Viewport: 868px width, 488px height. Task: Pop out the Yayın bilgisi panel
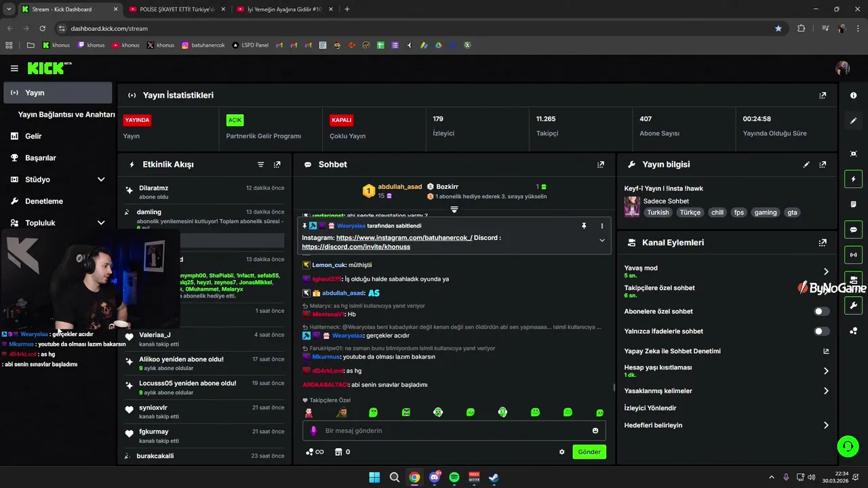[823, 165]
